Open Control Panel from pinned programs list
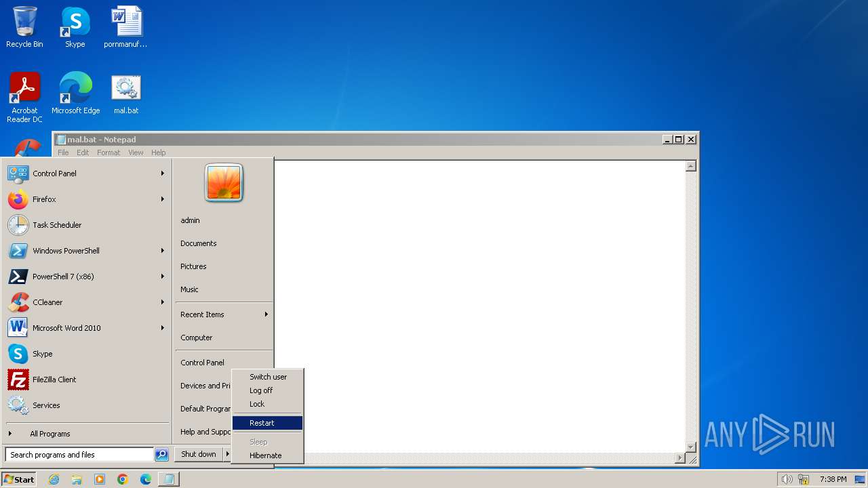This screenshot has height=488, width=868. pos(87,174)
